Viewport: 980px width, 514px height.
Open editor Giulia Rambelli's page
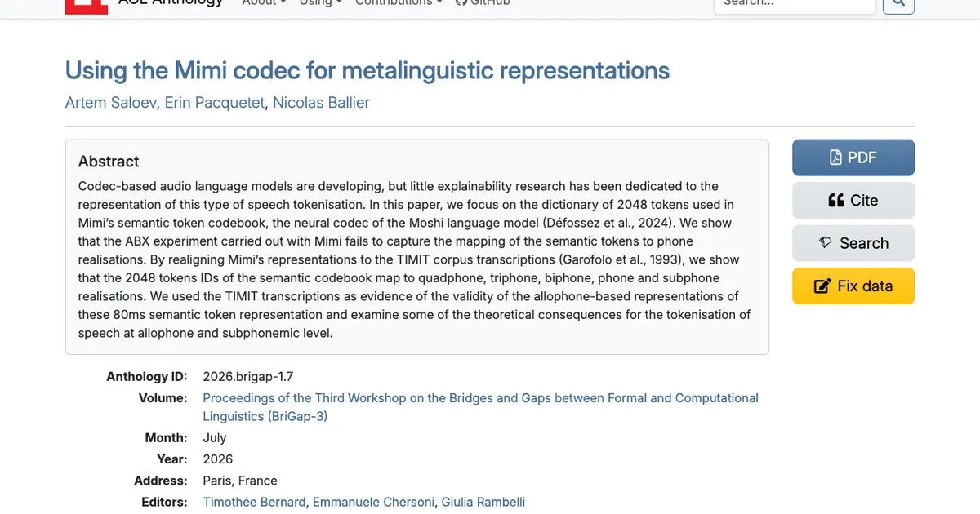pos(483,502)
